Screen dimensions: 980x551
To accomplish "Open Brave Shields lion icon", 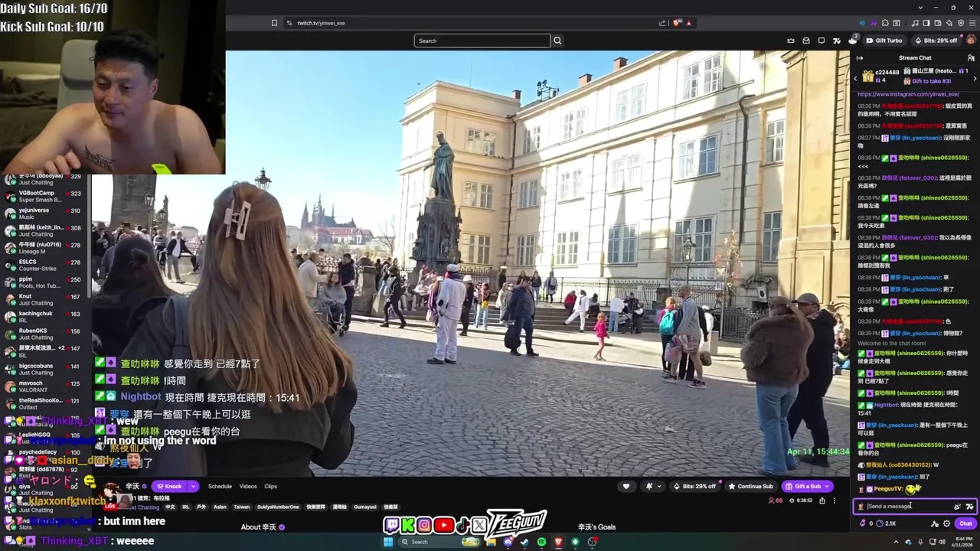I will (x=677, y=23).
